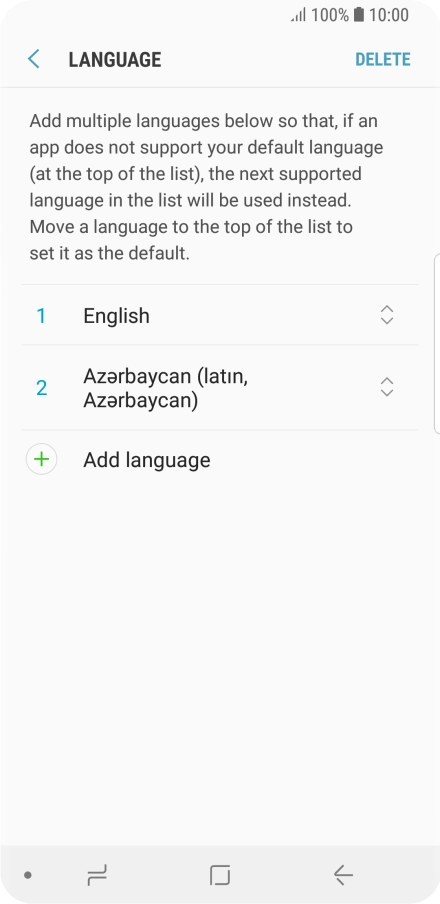
Task: Tap the back arrow beside LANGUAGE title
Action: click(33, 59)
